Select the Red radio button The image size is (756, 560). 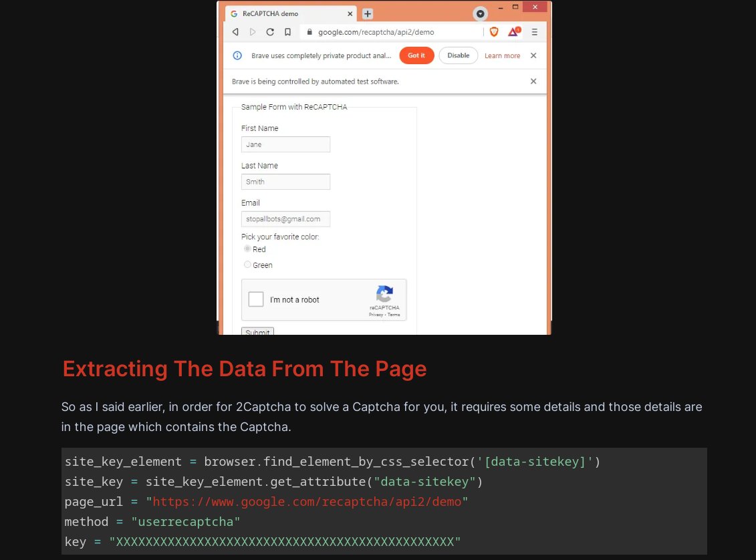[x=247, y=249]
